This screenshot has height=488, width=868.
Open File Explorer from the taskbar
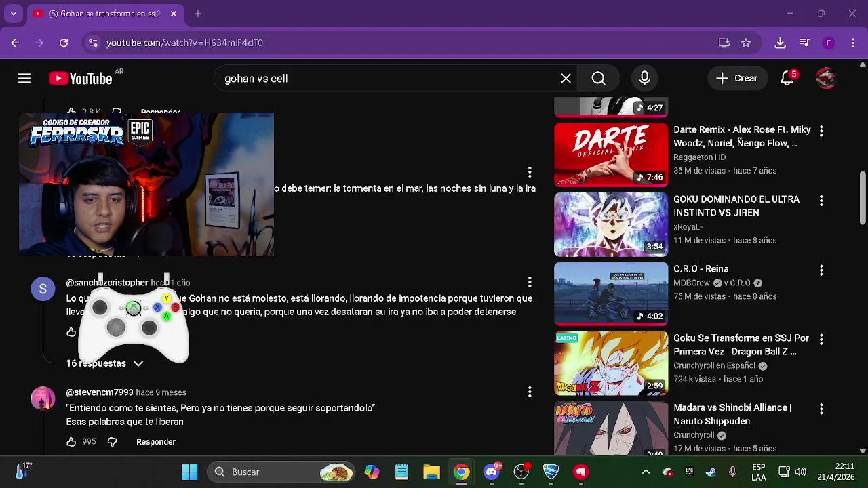pos(432,472)
